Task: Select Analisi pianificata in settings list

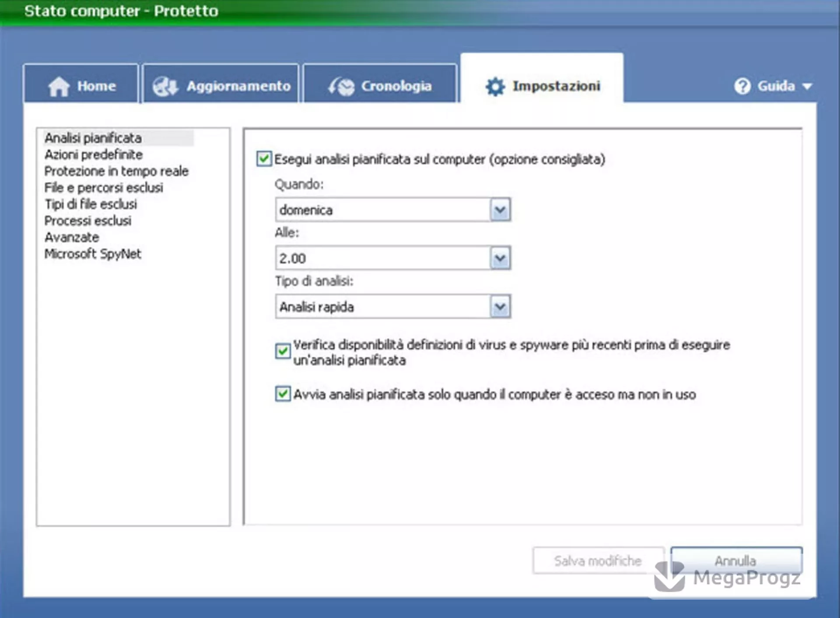Action: coord(93,138)
